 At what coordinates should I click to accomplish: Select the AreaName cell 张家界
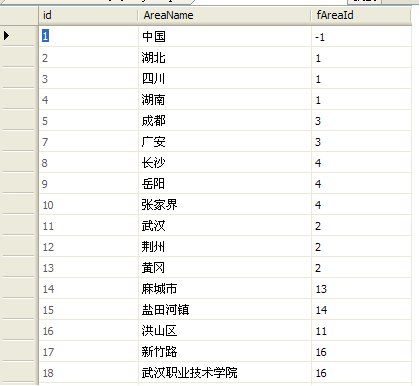[x=225, y=205]
